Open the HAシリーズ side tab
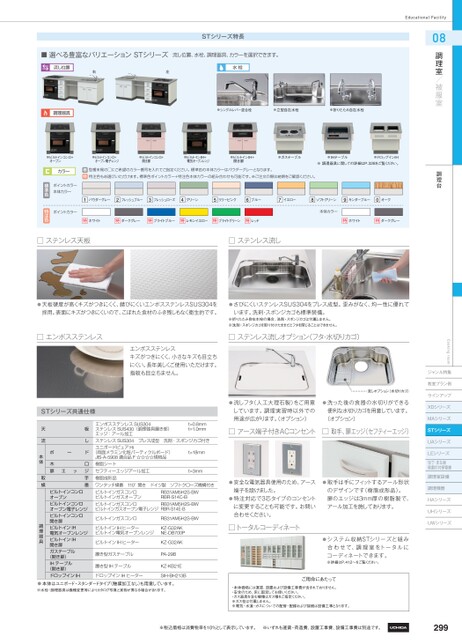 click(x=443, y=500)
